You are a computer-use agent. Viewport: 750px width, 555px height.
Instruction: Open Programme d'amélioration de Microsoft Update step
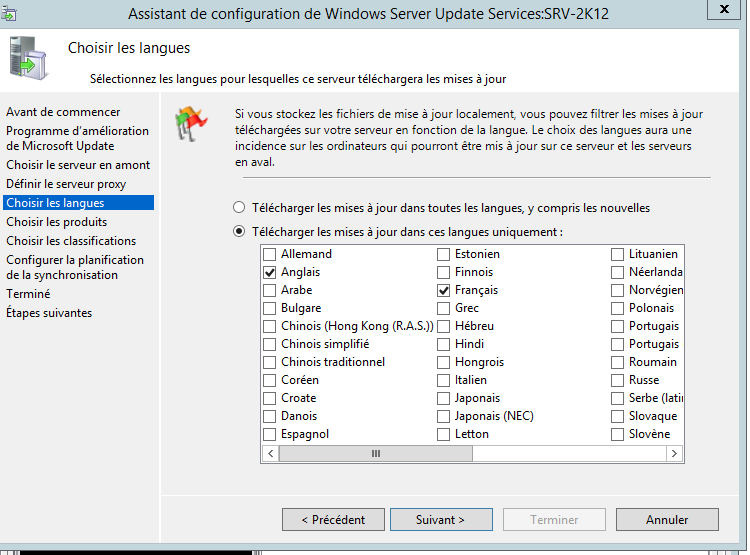[x=77, y=138]
